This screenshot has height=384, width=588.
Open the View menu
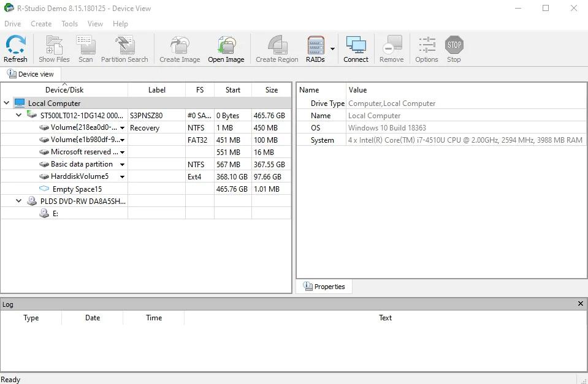pos(95,24)
